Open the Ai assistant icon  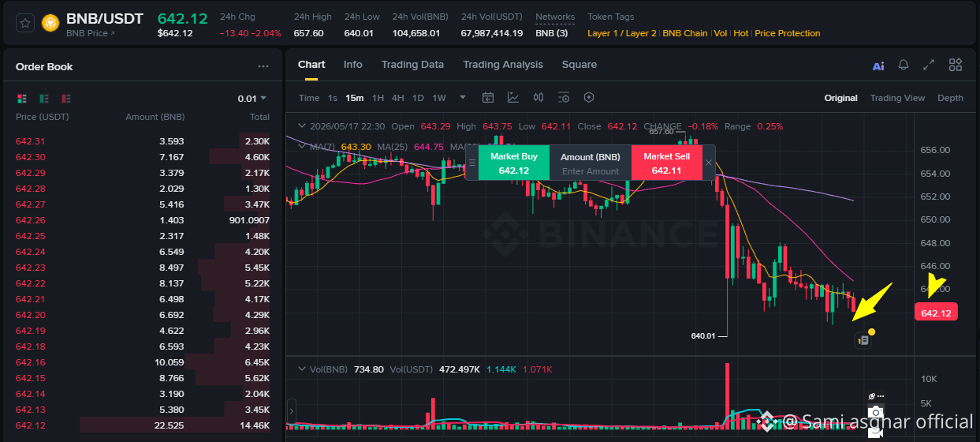(x=878, y=66)
